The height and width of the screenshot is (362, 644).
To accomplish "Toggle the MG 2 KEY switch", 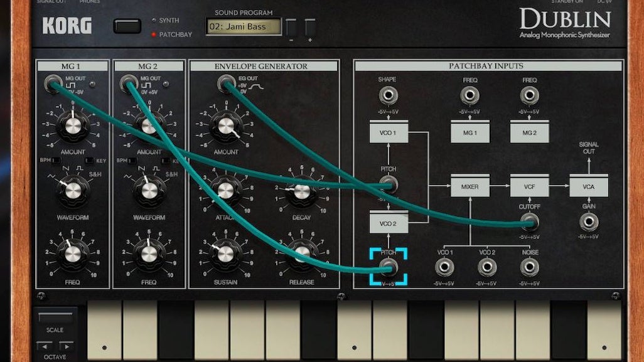I will point(165,161).
